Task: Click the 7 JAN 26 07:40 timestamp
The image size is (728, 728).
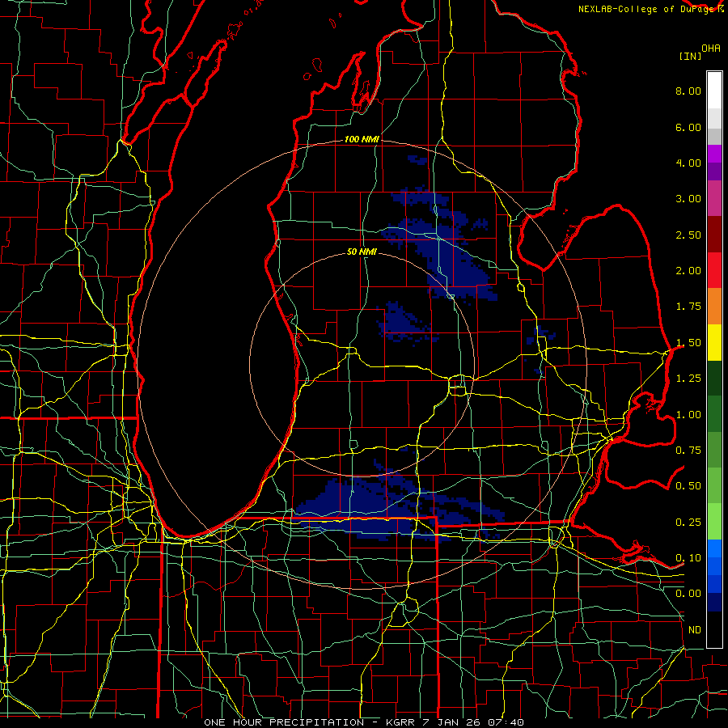Action: [473, 722]
